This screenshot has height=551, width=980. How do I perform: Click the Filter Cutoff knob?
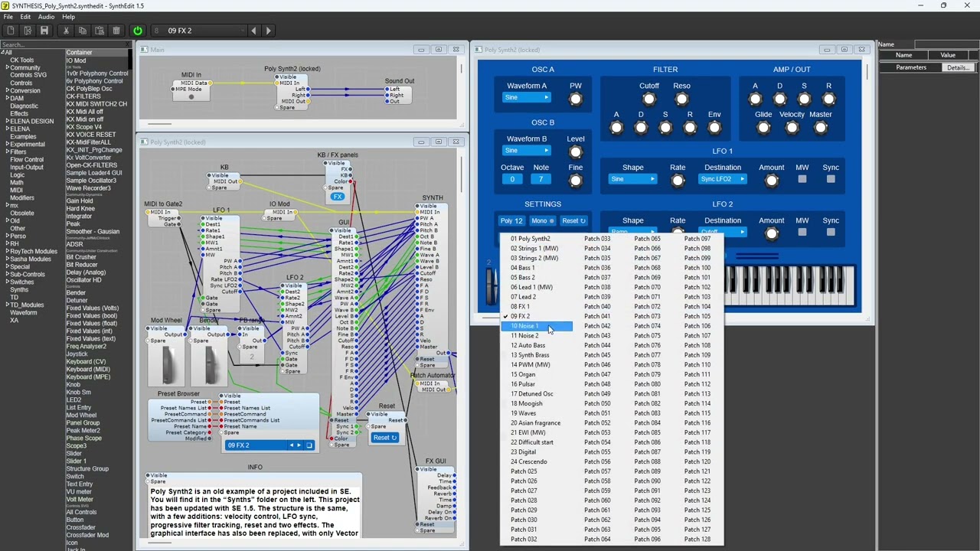(x=649, y=99)
